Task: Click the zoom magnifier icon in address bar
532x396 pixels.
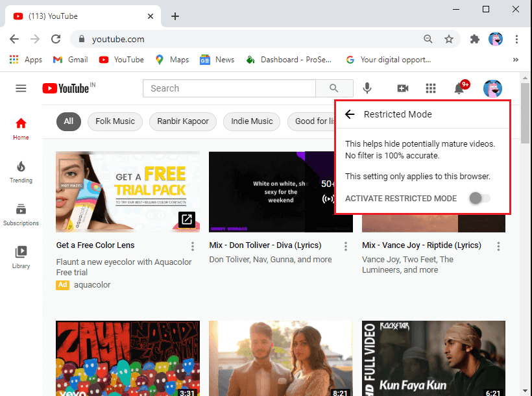Action: click(428, 39)
